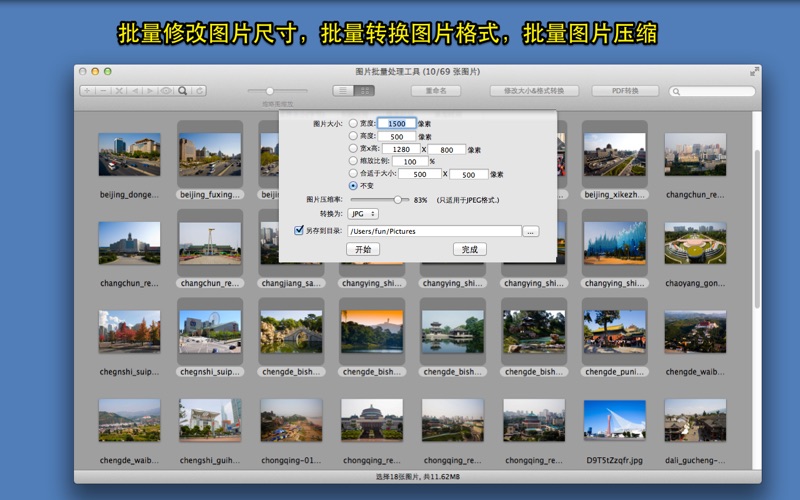
Task: Select the D9T5tZzqfr.jpg thumbnail
Action: (x=614, y=421)
